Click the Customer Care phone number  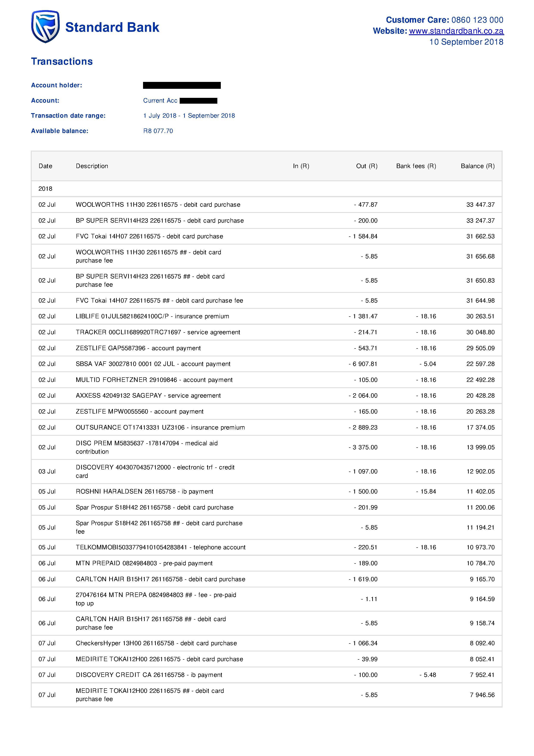(x=477, y=20)
